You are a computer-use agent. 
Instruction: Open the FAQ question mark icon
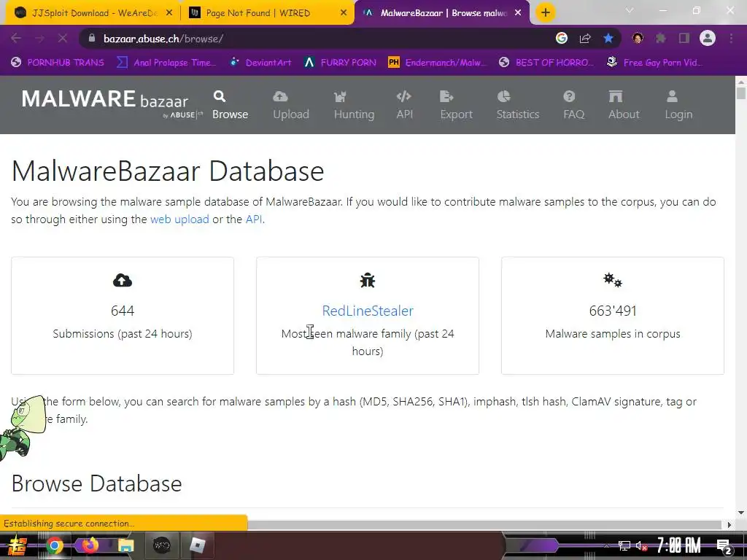click(569, 97)
